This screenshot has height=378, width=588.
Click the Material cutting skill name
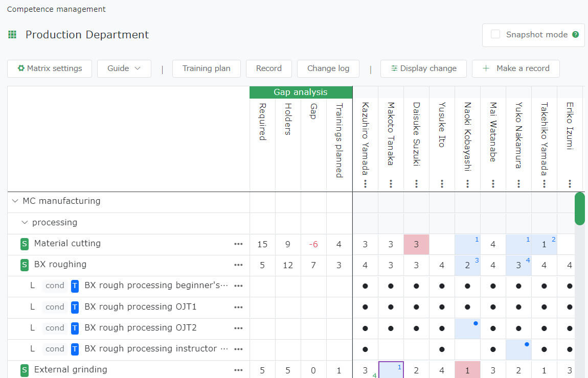point(67,244)
